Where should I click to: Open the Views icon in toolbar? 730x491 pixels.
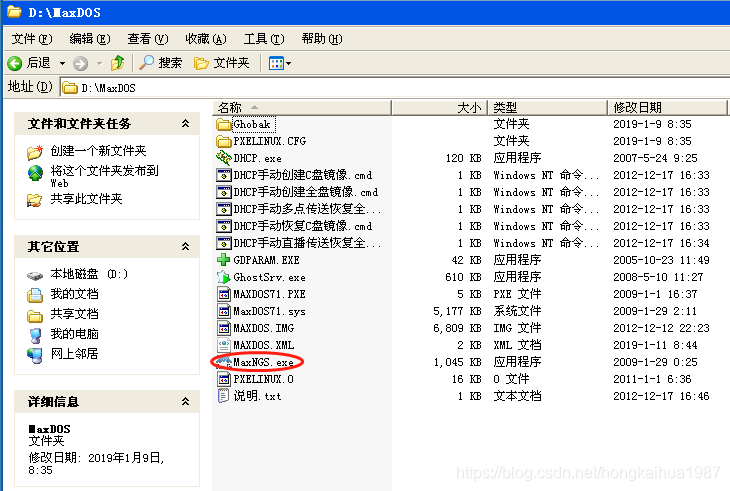click(x=276, y=63)
